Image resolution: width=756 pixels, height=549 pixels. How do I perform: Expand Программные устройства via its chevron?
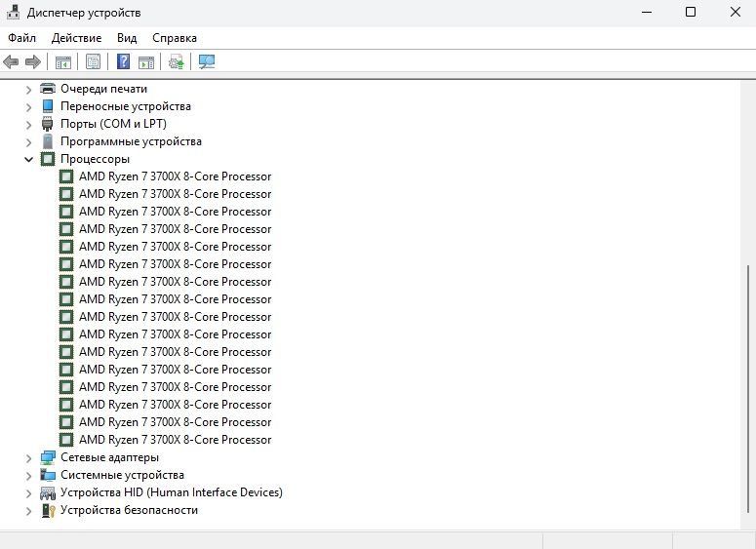[29, 142]
